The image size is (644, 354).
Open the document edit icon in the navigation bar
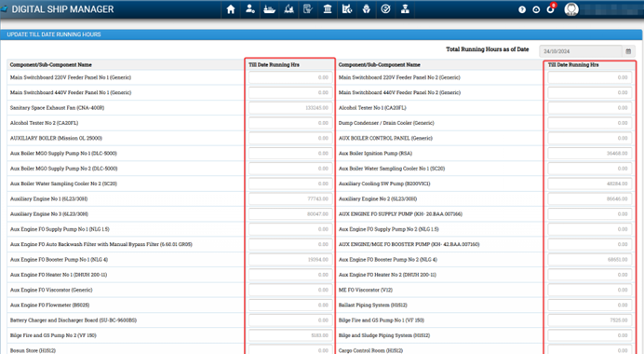tap(308, 9)
